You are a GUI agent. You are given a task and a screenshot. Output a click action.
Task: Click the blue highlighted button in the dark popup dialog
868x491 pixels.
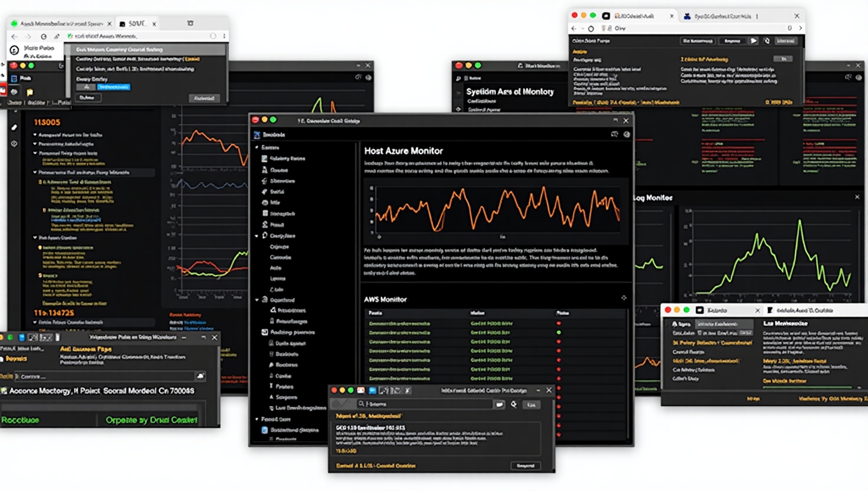(x=113, y=87)
